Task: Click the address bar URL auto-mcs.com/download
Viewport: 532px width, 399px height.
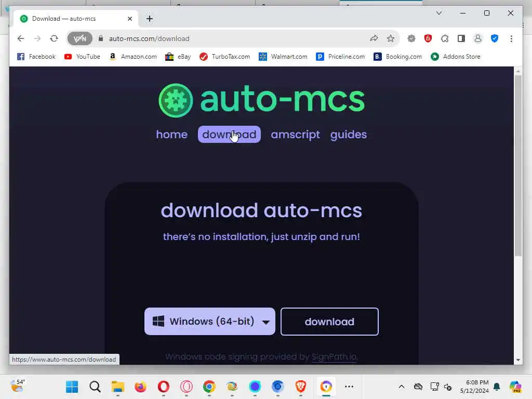Action: point(149,38)
